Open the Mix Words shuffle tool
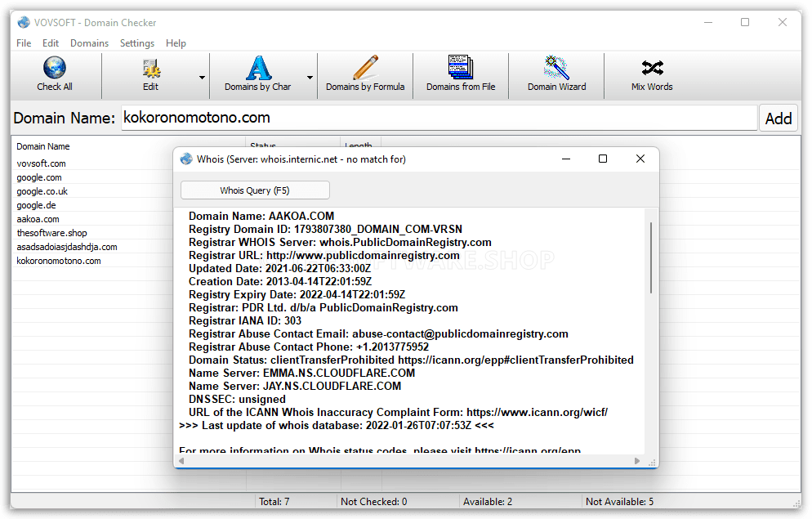The image size is (812, 519). 652,74
